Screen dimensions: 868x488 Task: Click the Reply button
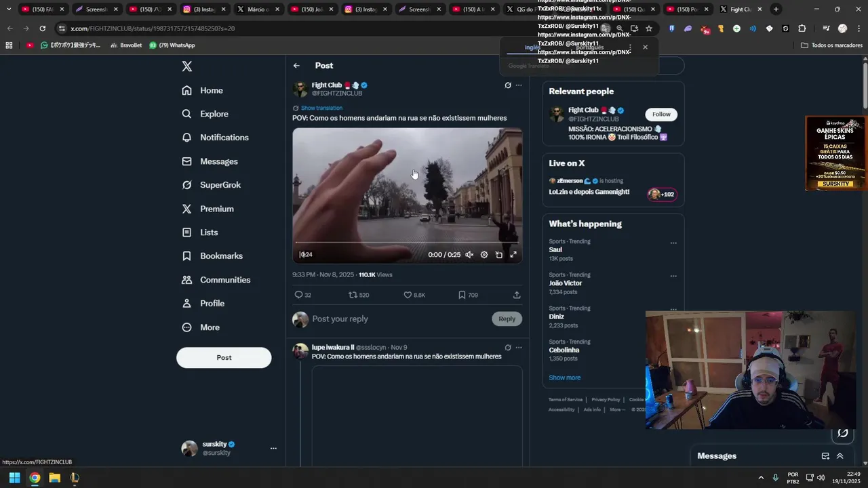(x=507, y=319)
